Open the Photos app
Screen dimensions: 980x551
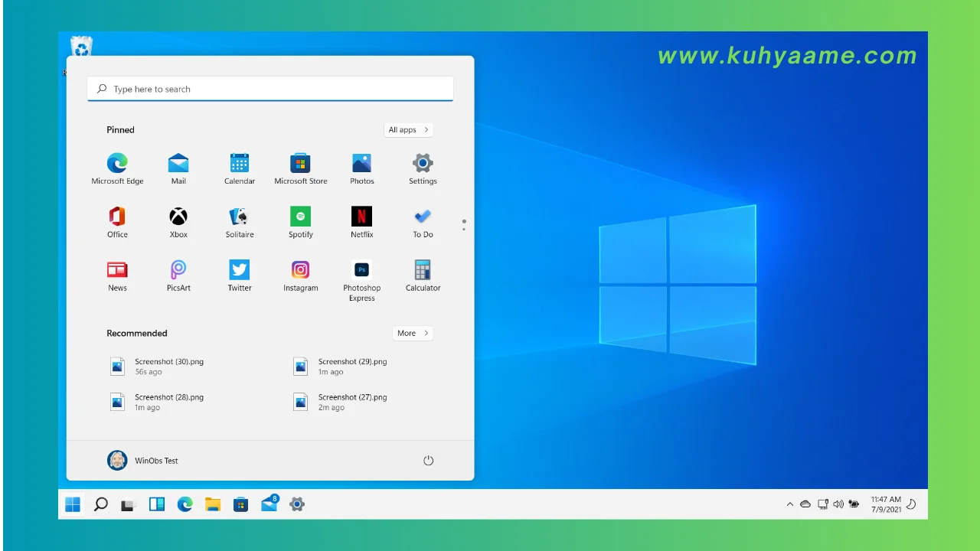pyautogui.click(x=361, y=168)
